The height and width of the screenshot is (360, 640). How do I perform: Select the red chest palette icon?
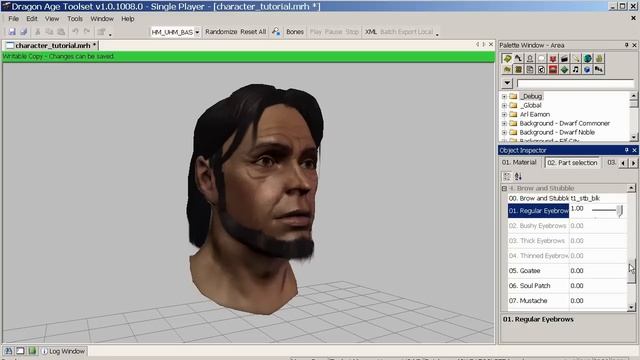(x=553, y=69)
